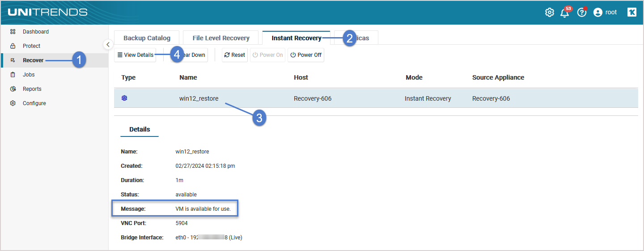Sort by the Source Appliance column header
644x251 pixels.
(498, 77)
